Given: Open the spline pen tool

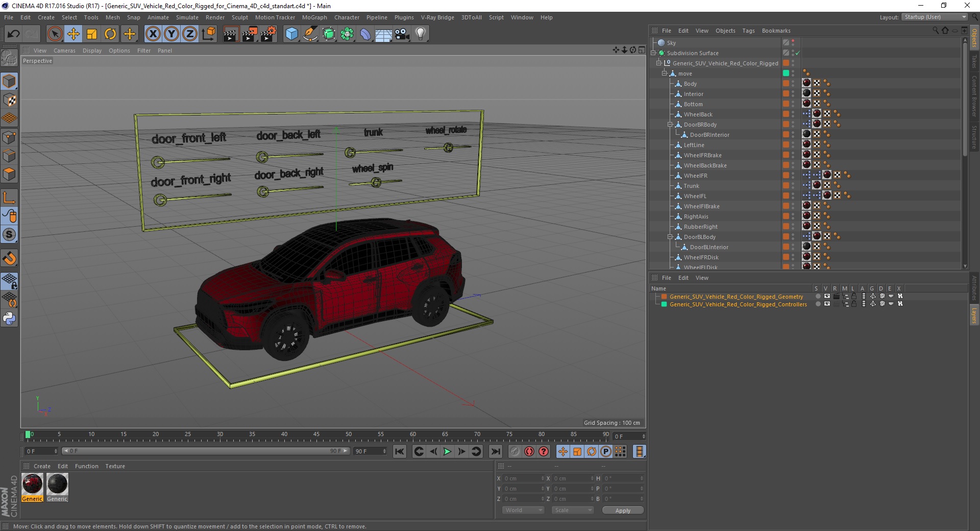Looking at the screenshot, I should coord(310,34).
